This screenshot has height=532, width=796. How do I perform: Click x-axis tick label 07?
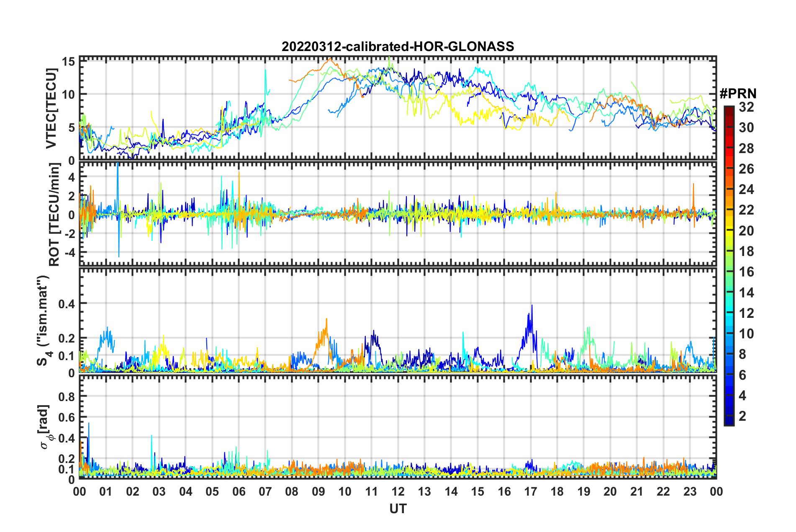[x=265, y=491]
